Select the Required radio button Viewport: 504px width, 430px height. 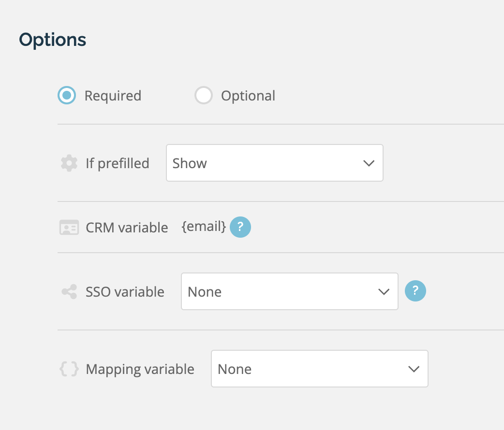[66, 95]
